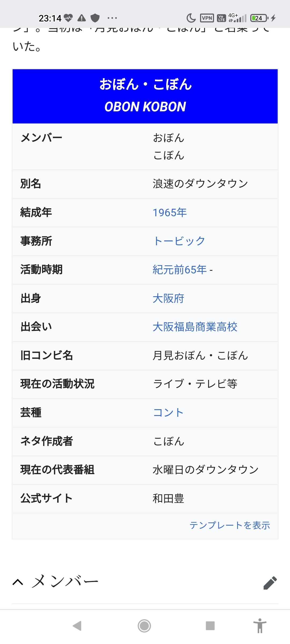The height and width of the screenshot is (644, 290).
Task: Open the 大阪福島商業高校 link
Action: point(195,327)
